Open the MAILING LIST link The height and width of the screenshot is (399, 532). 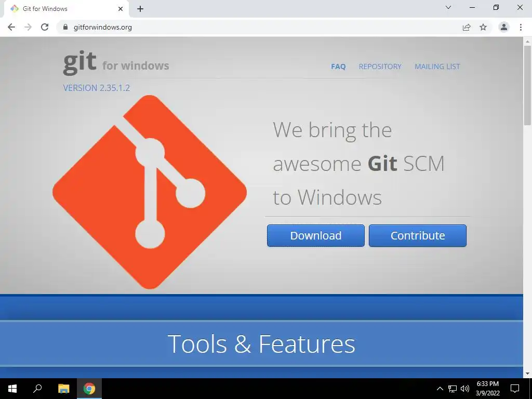coord(437,66)
